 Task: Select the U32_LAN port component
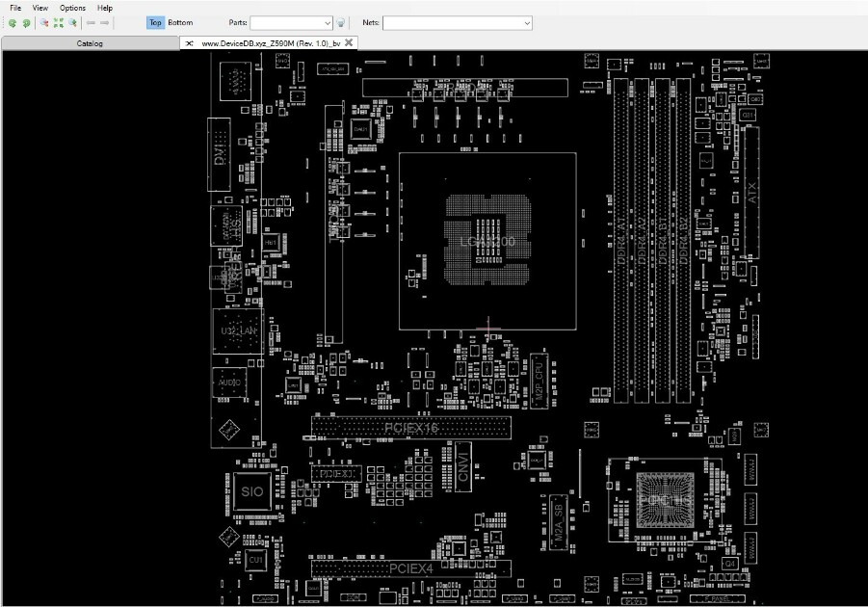click(x=238, y=330)
